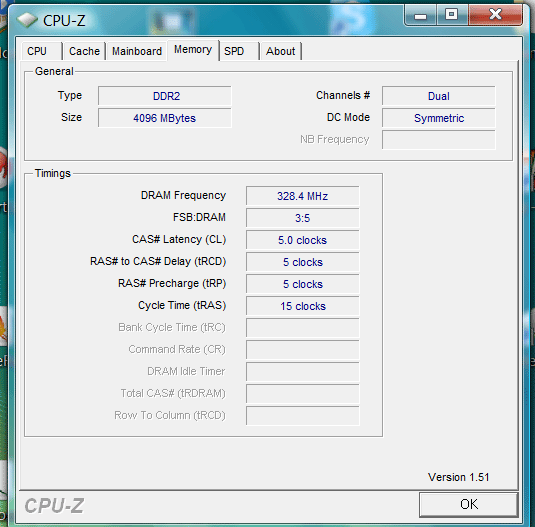Click the tRCD 5 clocks value
Image resolution: width=535 pixels, height=527 pixels.
coord(303,262)
